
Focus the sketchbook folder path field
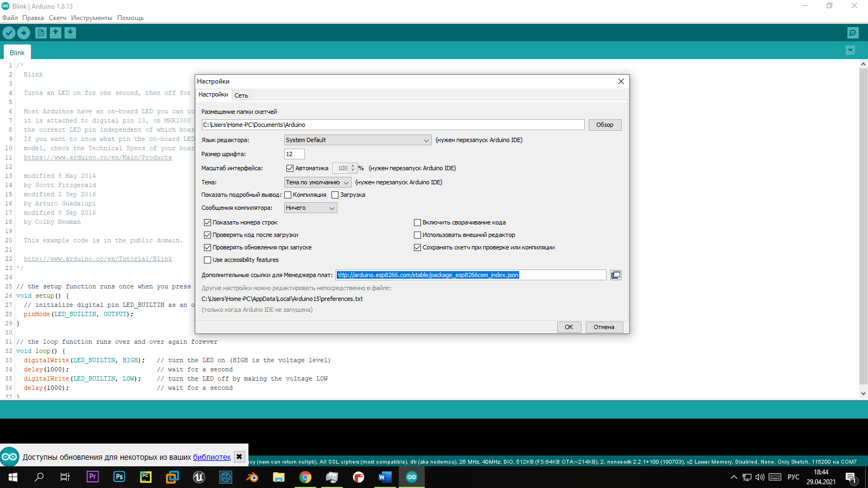393,125
